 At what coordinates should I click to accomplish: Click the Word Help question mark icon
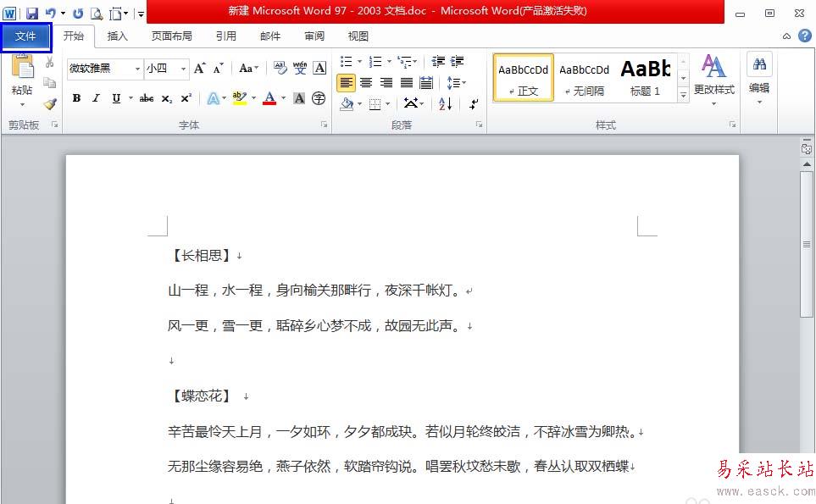(804, 36)
